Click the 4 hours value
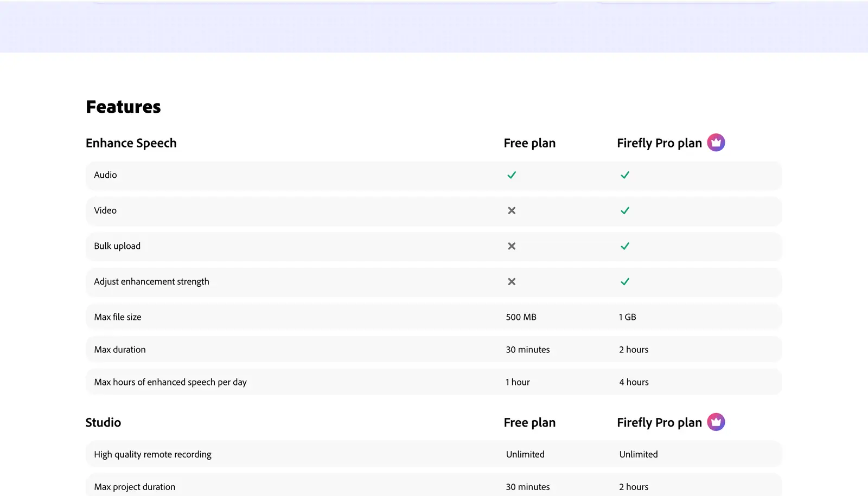This screenshot has height=496, width=868. [x=634, y=382]
